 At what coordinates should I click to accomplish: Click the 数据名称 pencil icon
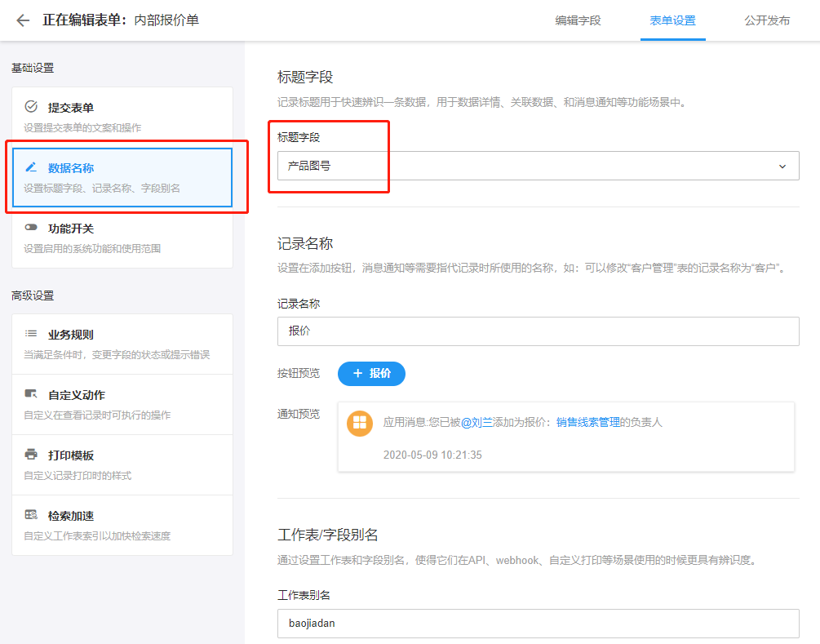(31, 167)
